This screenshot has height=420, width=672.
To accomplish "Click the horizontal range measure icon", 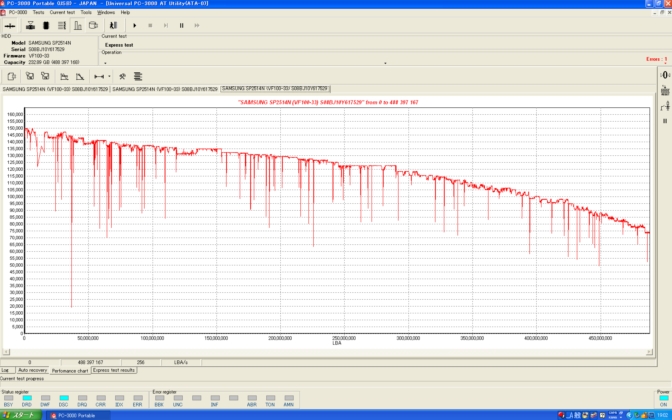I will pos(99,76).
